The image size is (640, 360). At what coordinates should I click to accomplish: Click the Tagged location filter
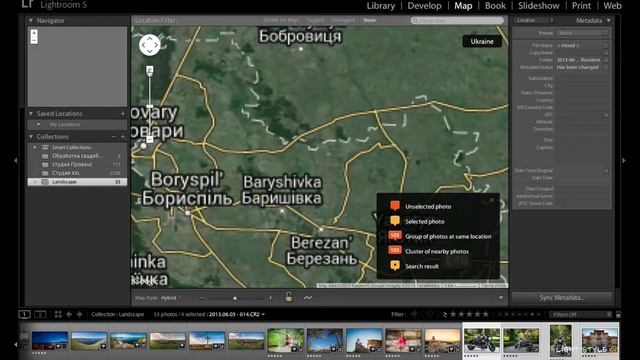coord(315,20)
